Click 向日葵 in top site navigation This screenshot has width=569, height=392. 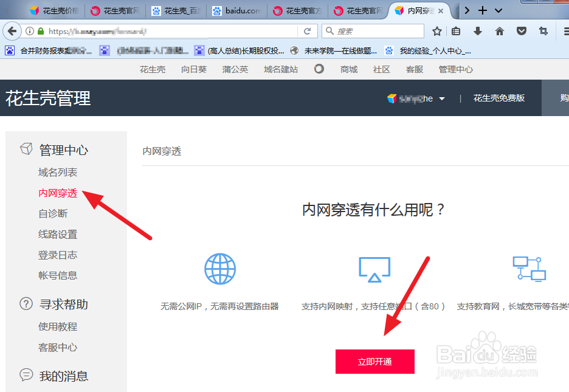(194, 69)
